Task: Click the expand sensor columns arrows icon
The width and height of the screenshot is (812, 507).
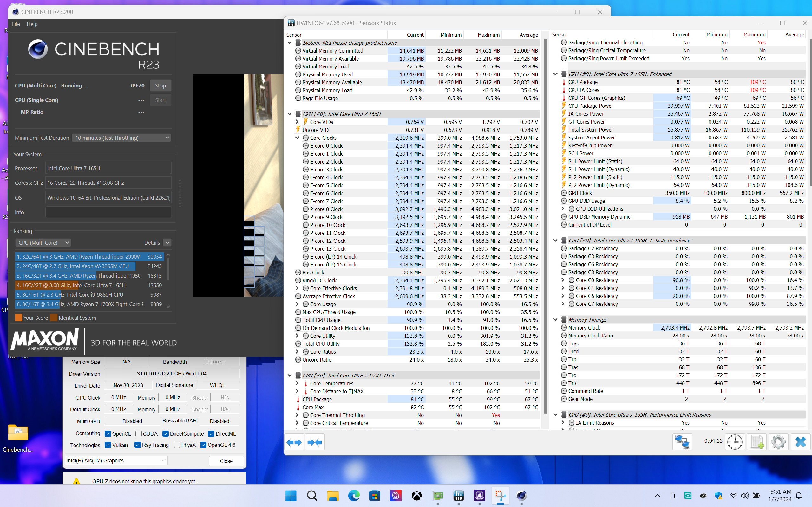Action: click(294, 442)
